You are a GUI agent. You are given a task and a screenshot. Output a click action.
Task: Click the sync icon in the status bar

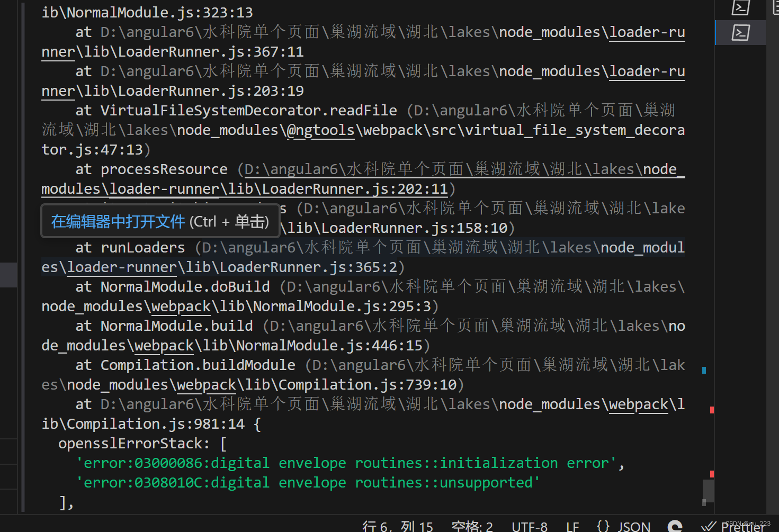pyautogui.click(x=675, y=526)
